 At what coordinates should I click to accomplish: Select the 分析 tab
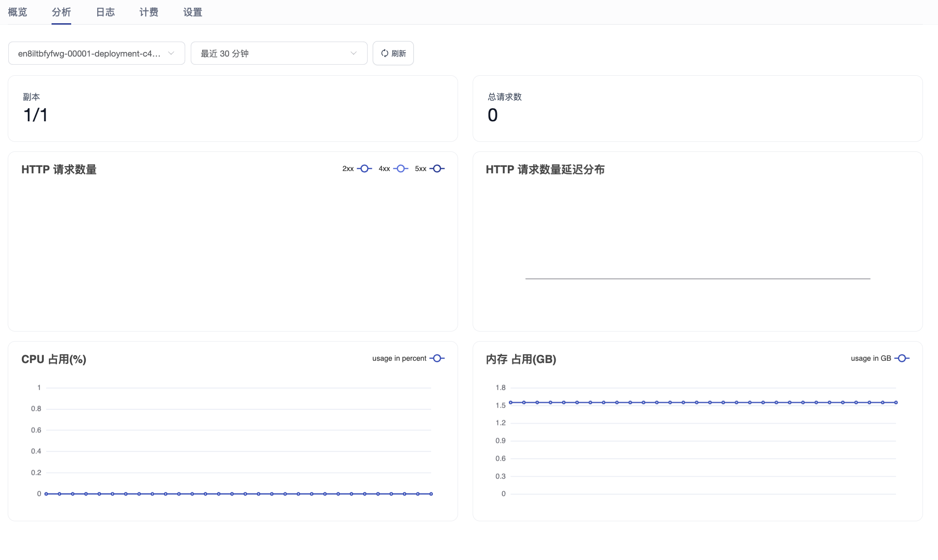tap(61, 12)
